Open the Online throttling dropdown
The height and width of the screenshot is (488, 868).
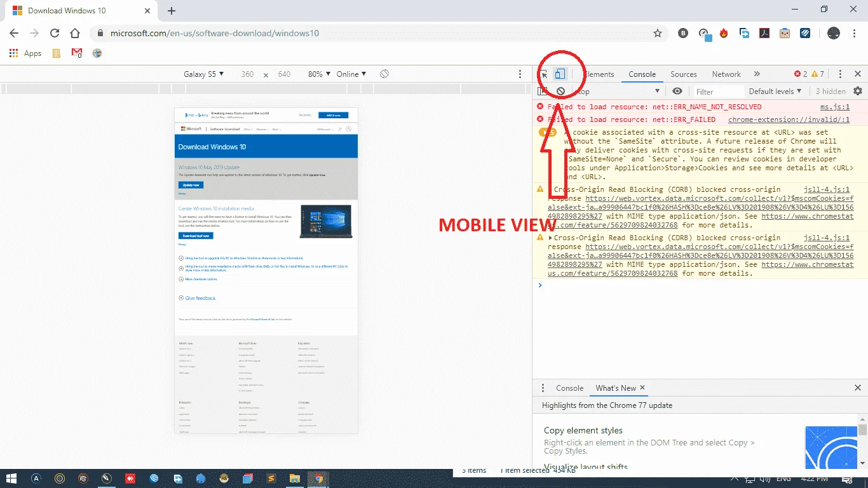point(351,74)
